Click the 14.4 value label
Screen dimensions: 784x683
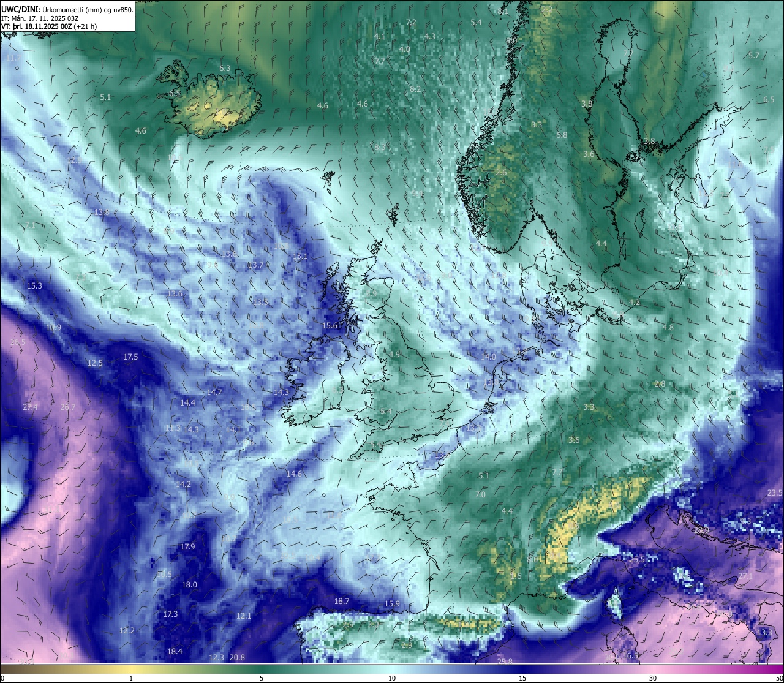coord(187,403)
